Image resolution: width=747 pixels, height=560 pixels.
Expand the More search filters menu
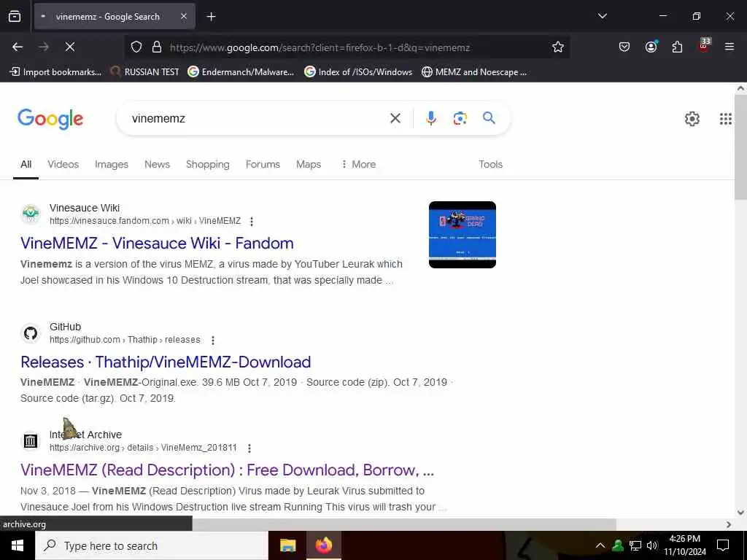pos(358,164)
